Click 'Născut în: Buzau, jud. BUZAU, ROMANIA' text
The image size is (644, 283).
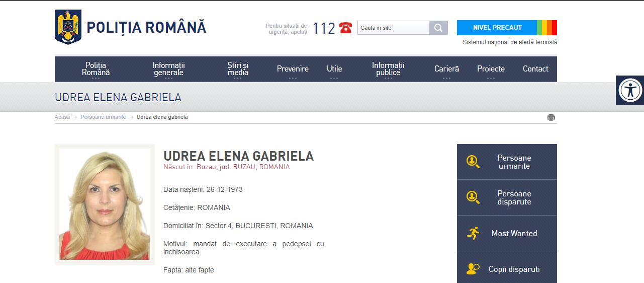pos(227,167)
